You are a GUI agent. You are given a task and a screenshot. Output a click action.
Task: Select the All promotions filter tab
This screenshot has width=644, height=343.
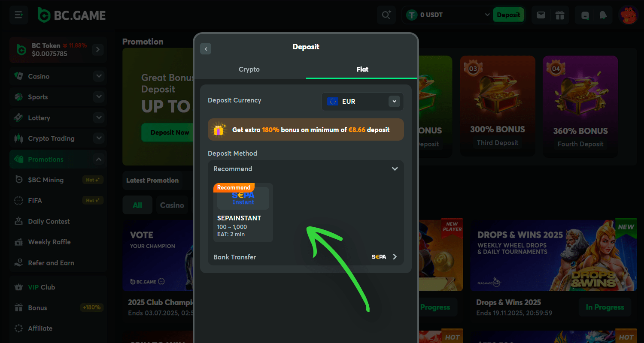pyautogui.click(x=137, y=205)
